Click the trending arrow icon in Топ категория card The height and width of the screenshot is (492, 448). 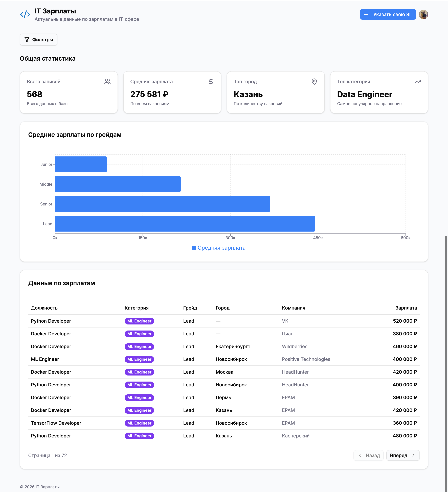click(417, 82)
